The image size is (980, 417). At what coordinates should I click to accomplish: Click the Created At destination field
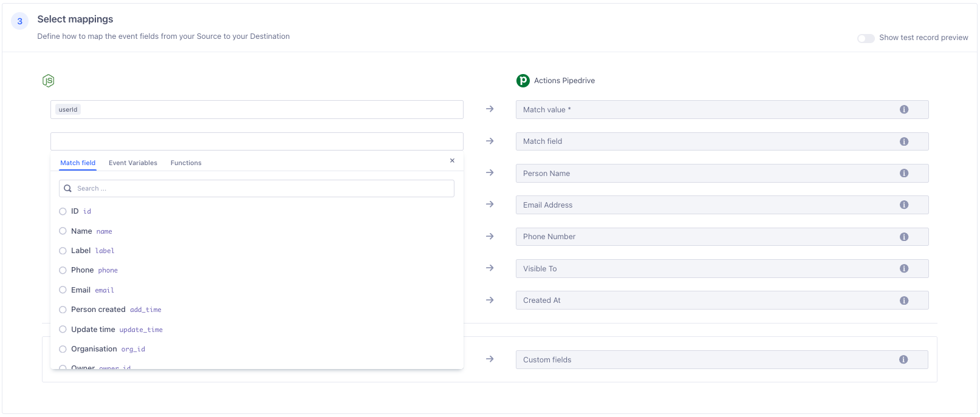pos(705,300)
